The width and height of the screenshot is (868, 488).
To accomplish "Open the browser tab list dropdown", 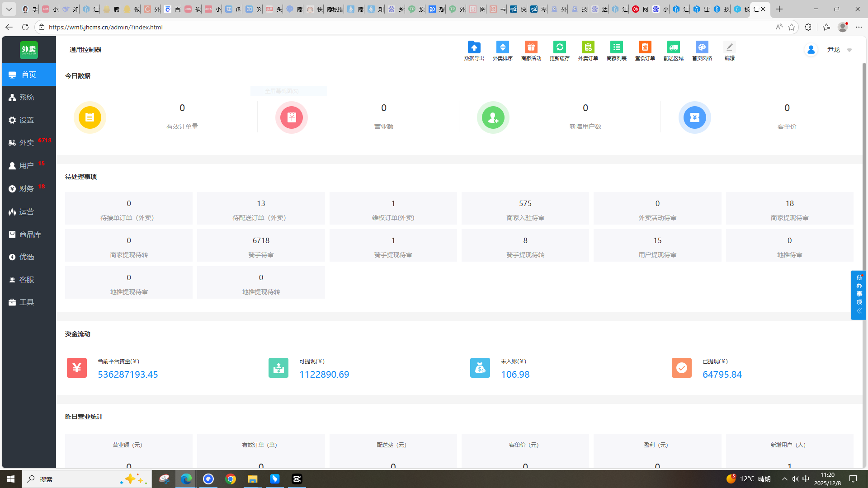I will [9, 9].
